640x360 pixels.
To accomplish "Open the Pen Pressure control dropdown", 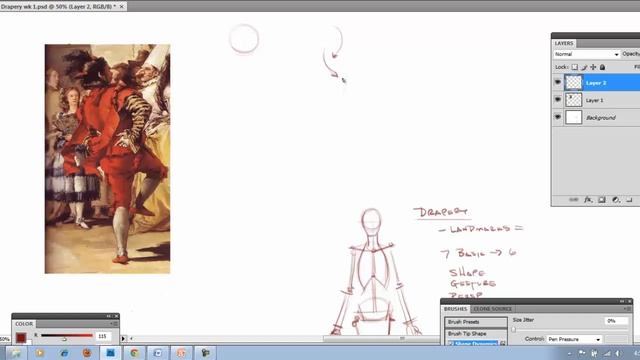I will click(574, 339).
